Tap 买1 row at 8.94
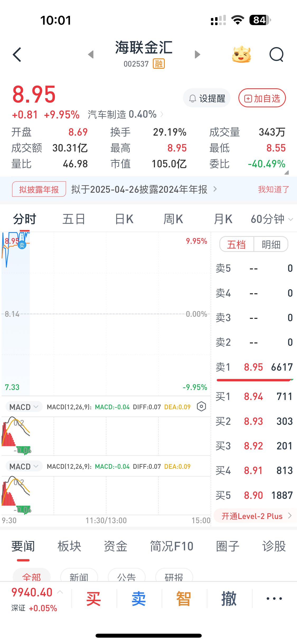This screenshot has height=644, width=297. tap(254, 396)
